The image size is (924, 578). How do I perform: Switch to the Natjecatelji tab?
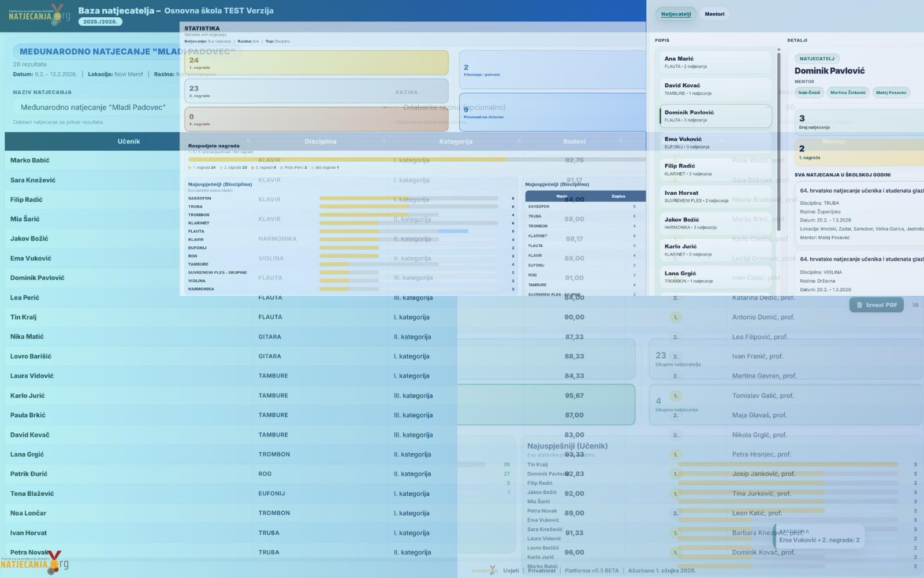click(676, 14)
